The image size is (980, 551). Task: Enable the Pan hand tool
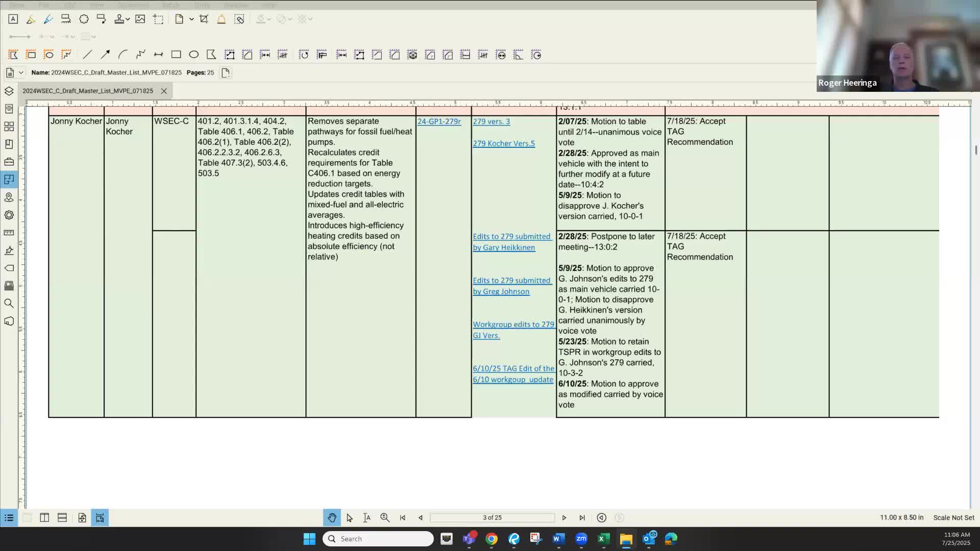pyautogui.click(x=332, y=517)
